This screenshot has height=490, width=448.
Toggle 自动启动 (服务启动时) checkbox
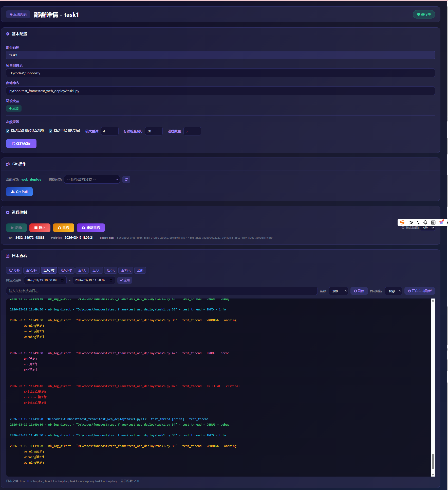(8, 131)
